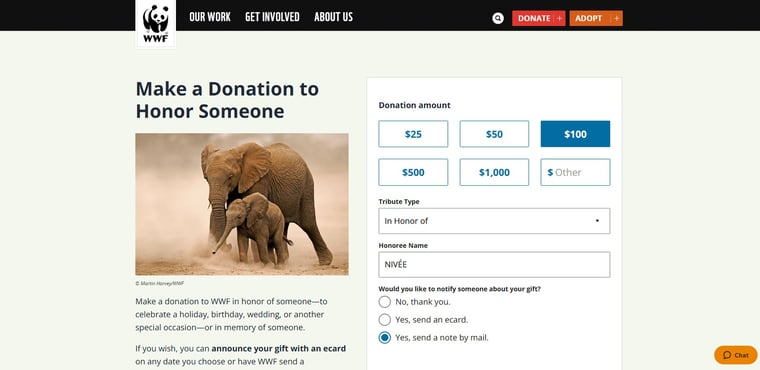Image resolution: width=760 pixels, height=370 pixels.
Task: Choose Yes, send an ecard option
Action: (x=384, y=320)
